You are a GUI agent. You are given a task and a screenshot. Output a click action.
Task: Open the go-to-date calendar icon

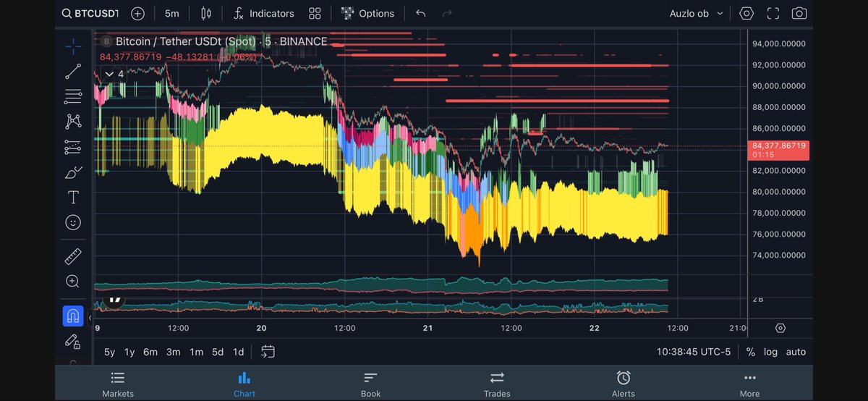[x=268, y=352]
